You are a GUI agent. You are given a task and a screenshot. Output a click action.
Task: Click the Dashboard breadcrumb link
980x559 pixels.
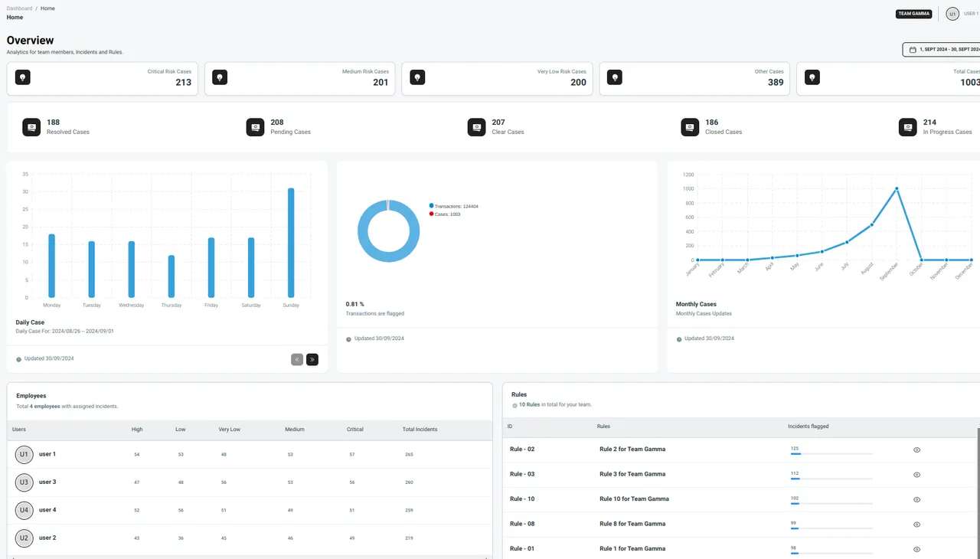click(18, 8)
